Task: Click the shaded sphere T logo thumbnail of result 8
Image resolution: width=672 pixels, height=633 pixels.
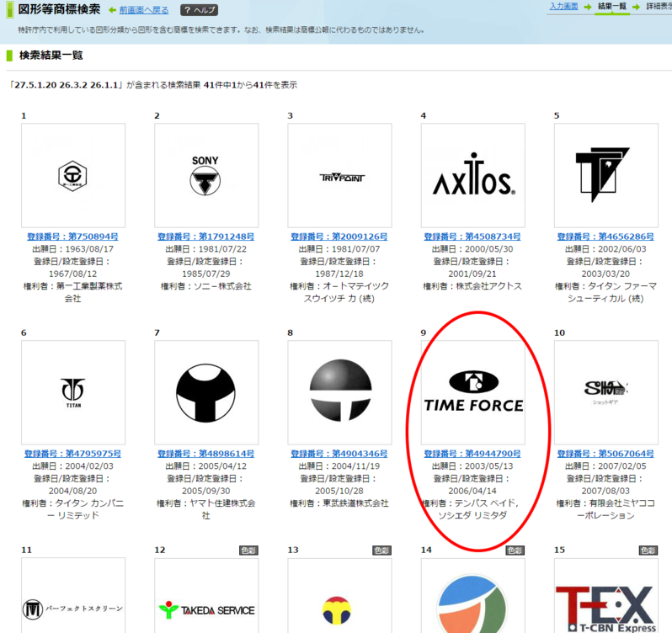Action: (340, 393)
